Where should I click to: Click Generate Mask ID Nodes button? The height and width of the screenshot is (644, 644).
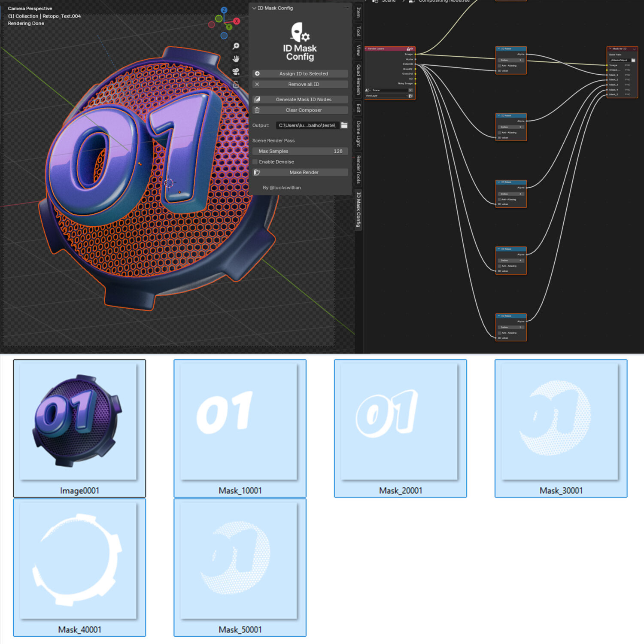[x=300, y=100]
